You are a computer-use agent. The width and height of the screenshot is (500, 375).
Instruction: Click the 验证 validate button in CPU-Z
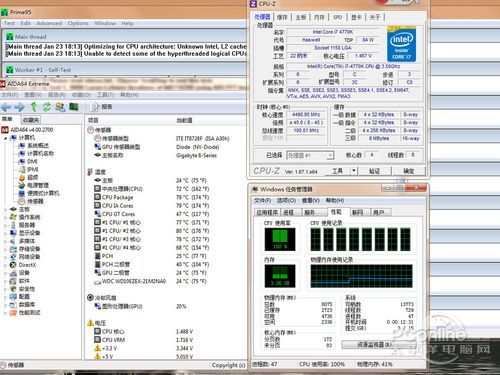pyautogui.click(x=374, y=171)
